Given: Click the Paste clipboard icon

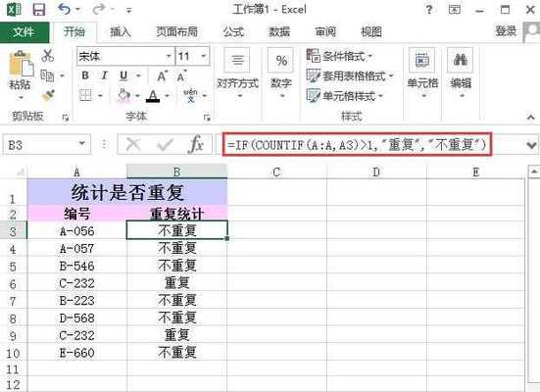Looking at the screenshot, I should (21, 64).
